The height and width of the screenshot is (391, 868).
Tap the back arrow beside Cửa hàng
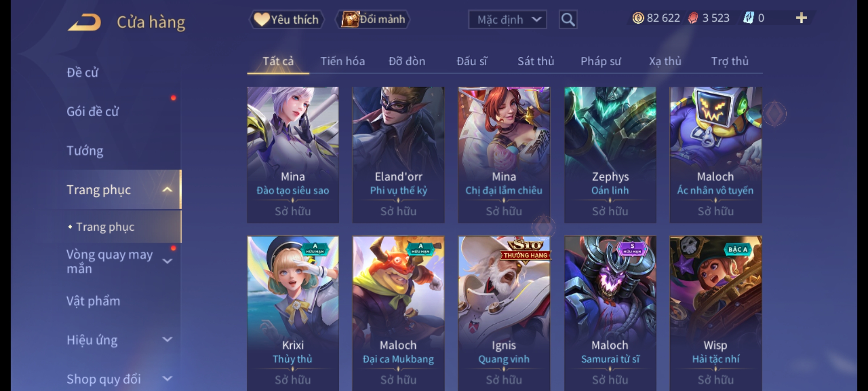(84, 22)
